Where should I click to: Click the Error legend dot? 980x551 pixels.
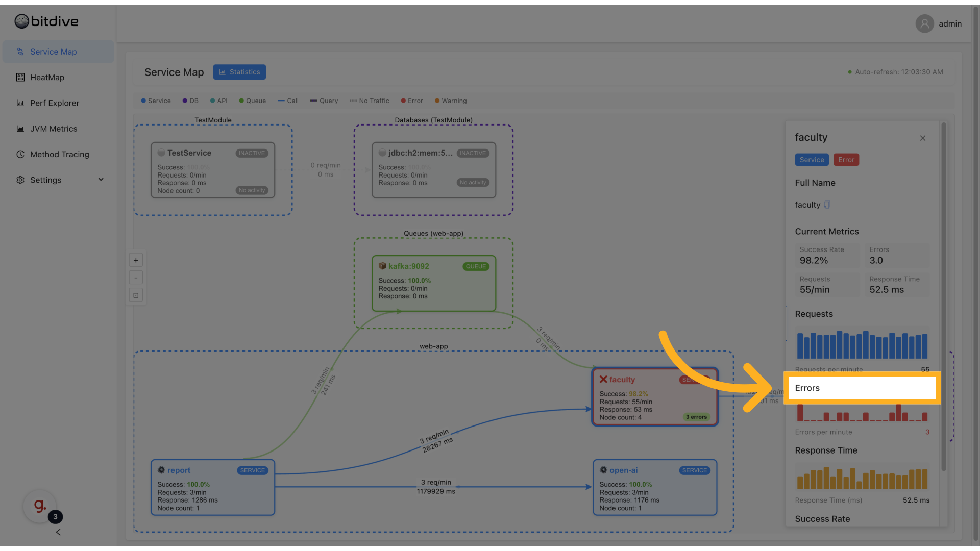click(403, 101)
